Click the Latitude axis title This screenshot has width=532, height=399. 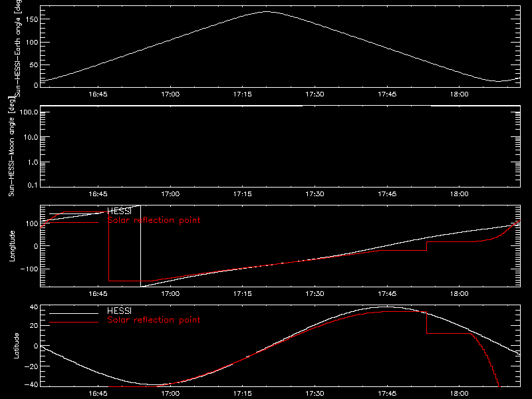click(x=16, y=346)
